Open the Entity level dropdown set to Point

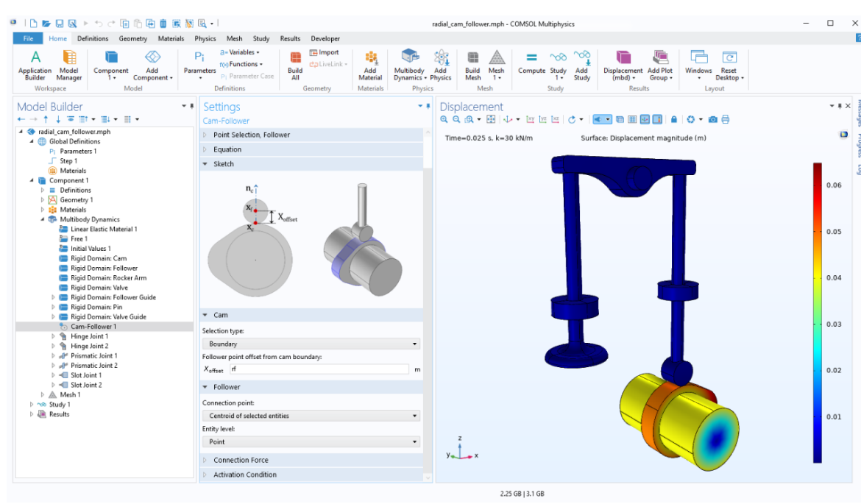pyautogui.click(x=311, y=441)
